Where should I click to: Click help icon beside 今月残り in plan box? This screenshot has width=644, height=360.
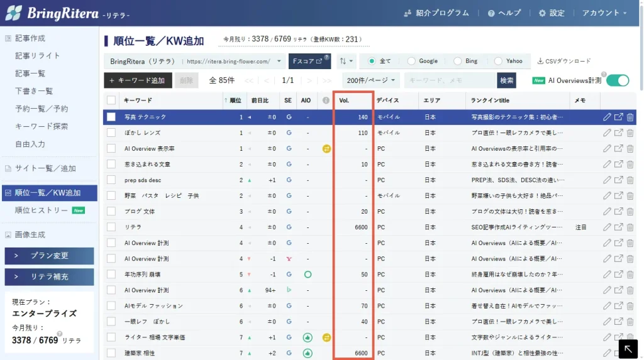pos(60,334)
